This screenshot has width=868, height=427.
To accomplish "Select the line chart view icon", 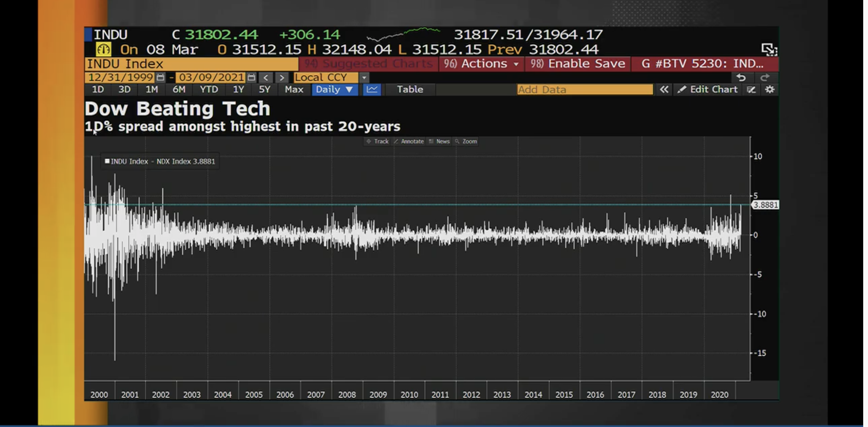I will 372,90.
